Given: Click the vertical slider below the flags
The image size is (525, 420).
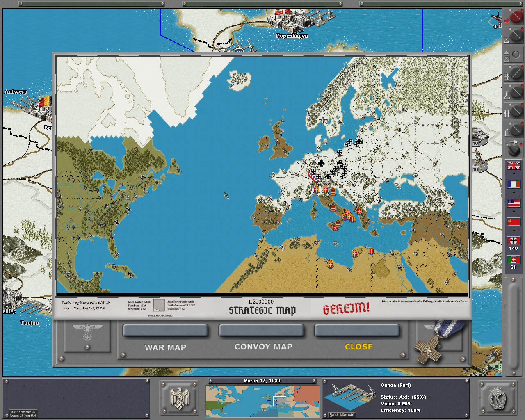Looking at the screenshot, I should (513, 326).
